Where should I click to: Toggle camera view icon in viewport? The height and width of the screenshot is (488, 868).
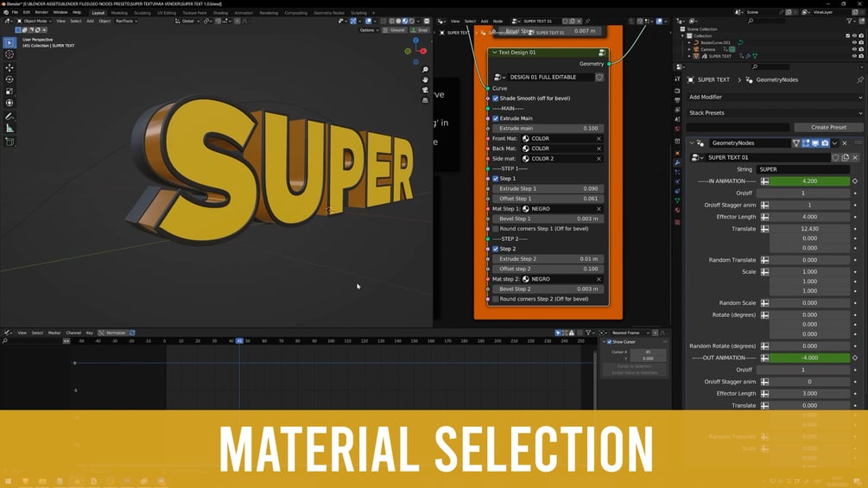coord(425,90)
